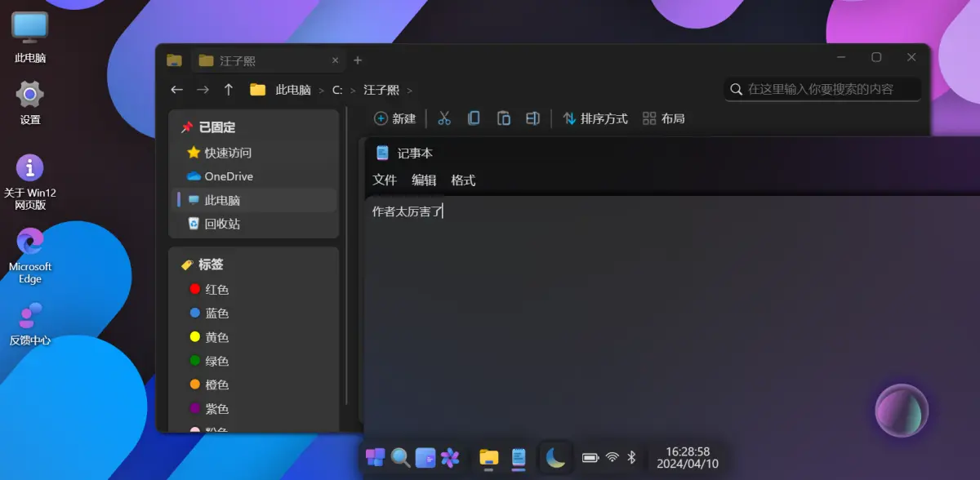Go forward with the right arrow in explorer
Viewport: 980px width, 480px height.
(203, 90)
